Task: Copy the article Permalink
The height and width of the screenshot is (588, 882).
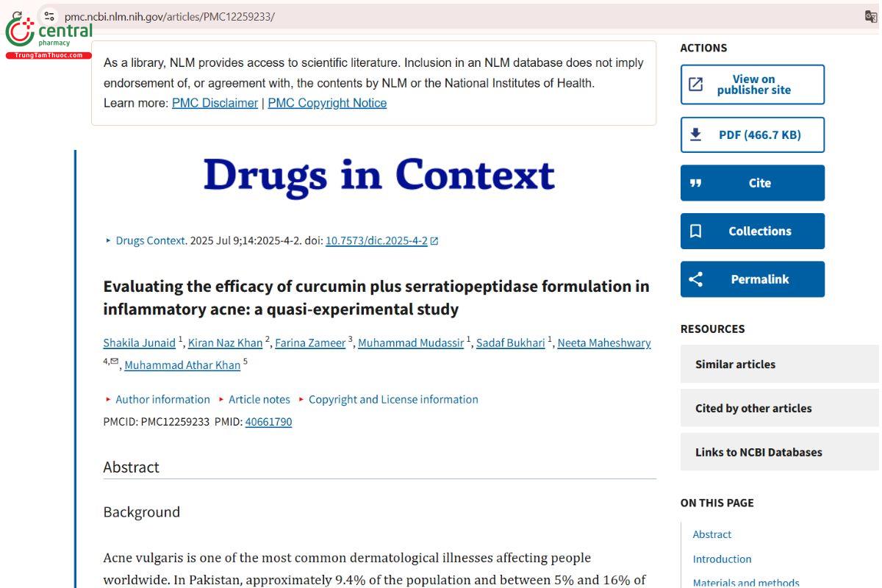Action: click(x=752, y=279)
